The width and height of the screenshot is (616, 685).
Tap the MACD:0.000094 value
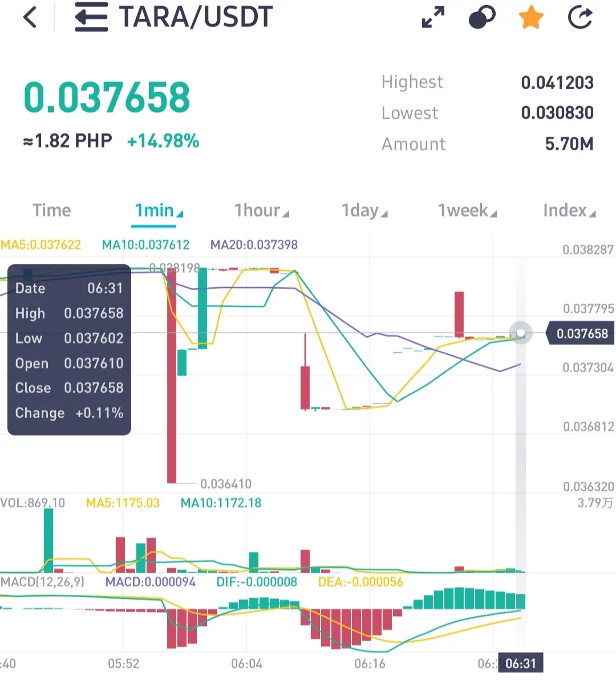(151, 582)
